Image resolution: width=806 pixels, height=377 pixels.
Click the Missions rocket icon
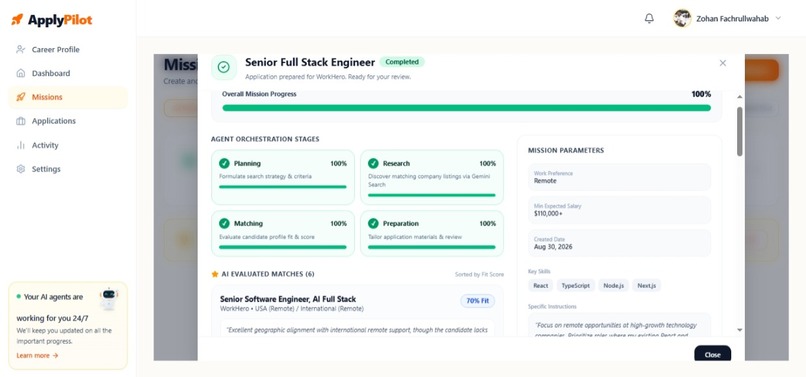[21, 97]
